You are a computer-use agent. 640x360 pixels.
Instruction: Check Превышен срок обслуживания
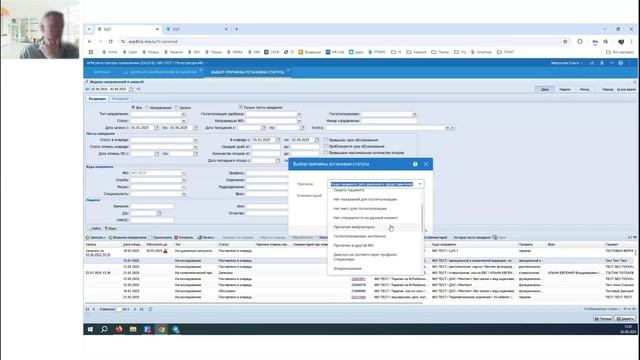point(326,140)
